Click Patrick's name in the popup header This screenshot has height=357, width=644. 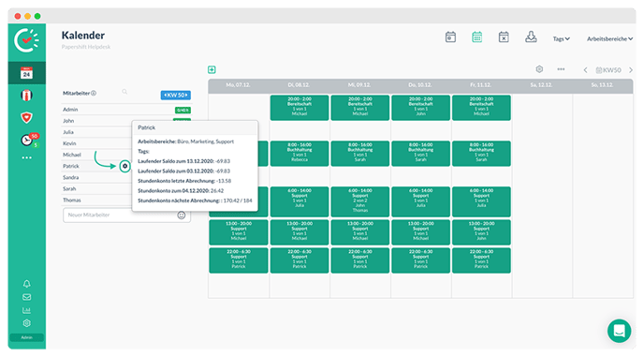coord(147,127)
